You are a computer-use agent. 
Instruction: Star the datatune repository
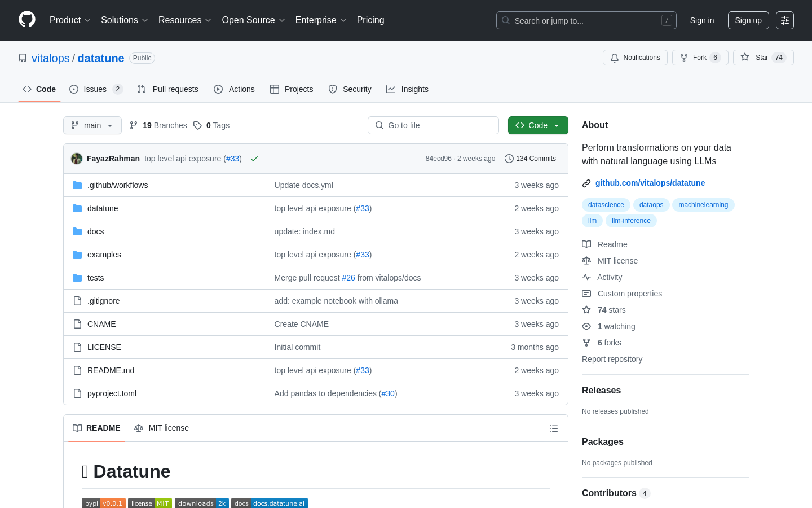click(x=763, y=58)
